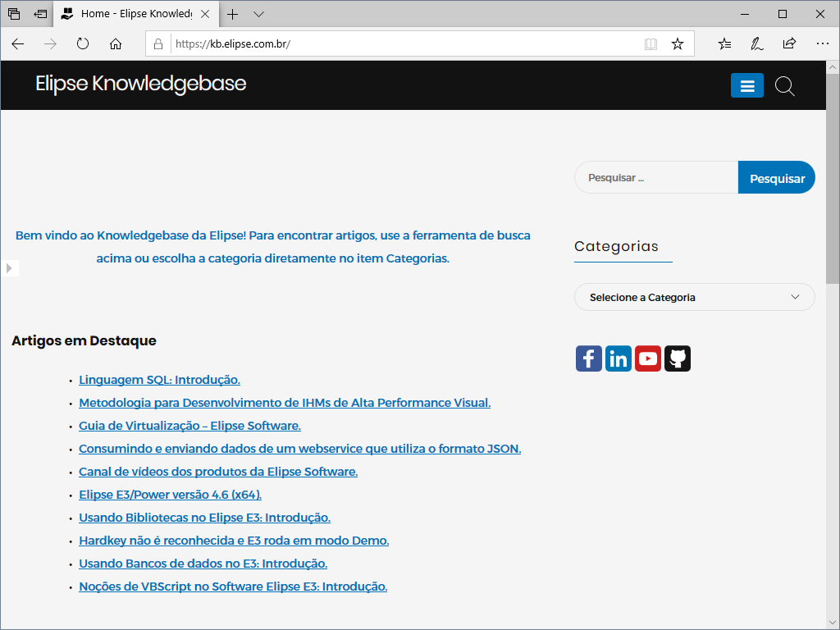Open the Elipse YouTube channel icon
840x630 pixels.
point(647,358)
